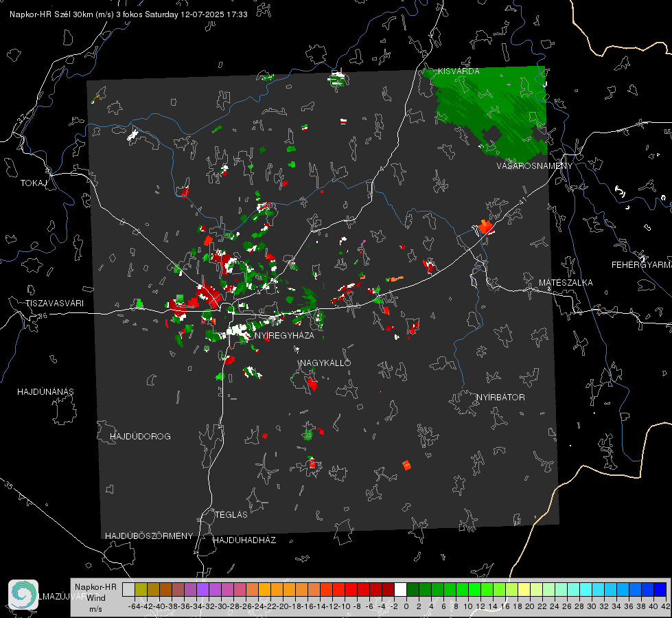Click the KISVÁRDA city label

(459, 71)
